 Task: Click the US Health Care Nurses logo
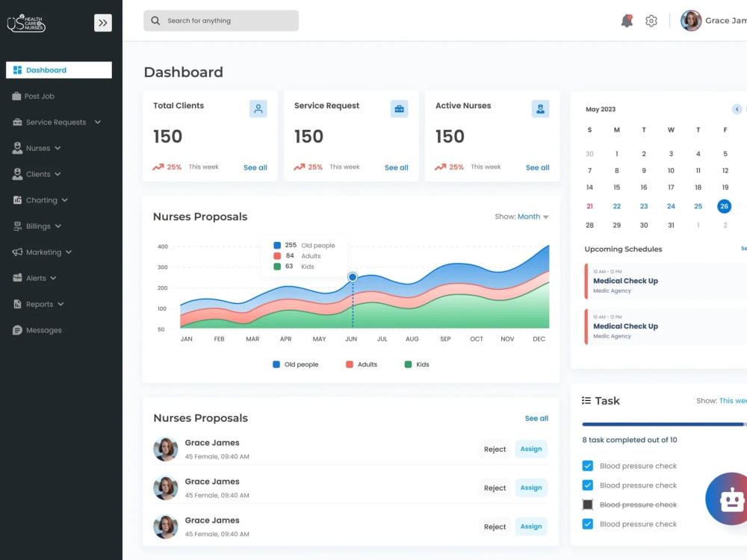tap(26, 22)
